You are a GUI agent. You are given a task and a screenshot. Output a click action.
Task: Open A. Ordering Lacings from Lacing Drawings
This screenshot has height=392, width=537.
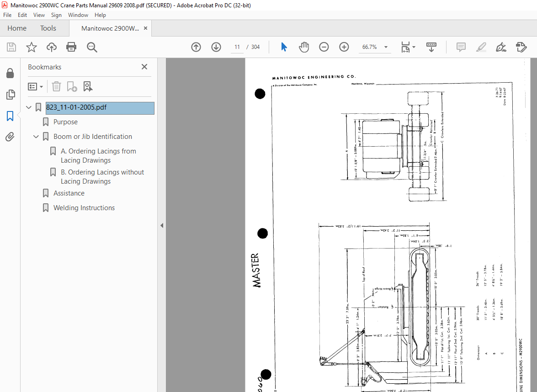click(98, 156)
